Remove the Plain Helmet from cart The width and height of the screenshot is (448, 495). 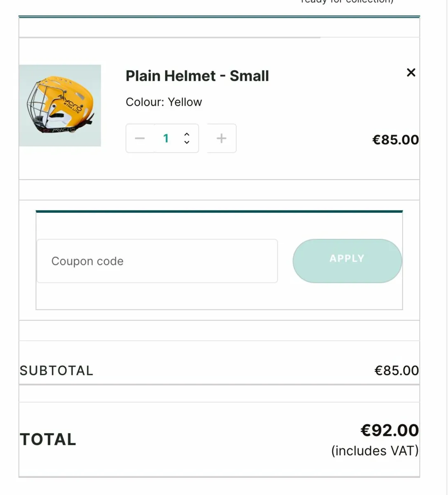411,73
